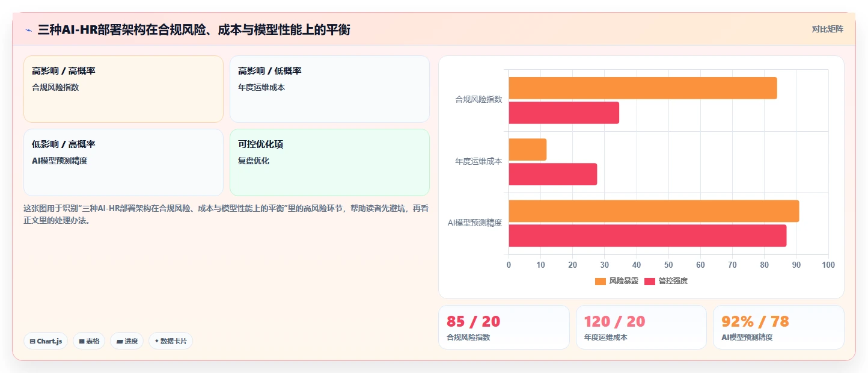The width and height of the screenshot is (868, 373).
Task: Open the 120 / 20 年度运维成本 stat card
Action: tap(641, 327)
